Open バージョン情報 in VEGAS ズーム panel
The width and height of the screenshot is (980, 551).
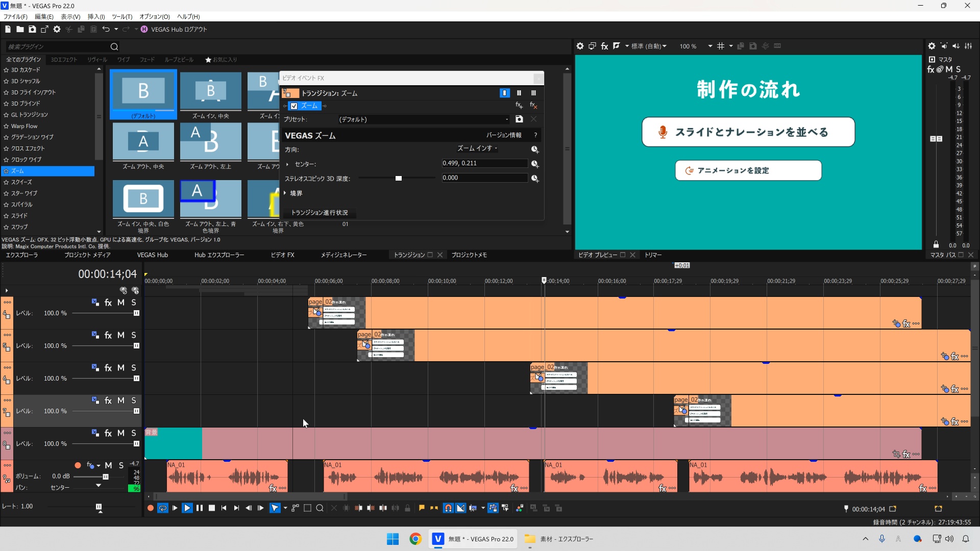point(504,135)
